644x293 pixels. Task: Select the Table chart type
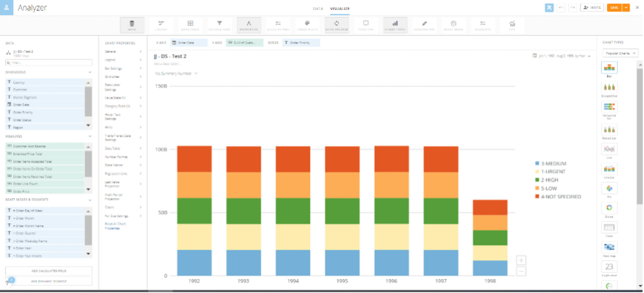609,228
